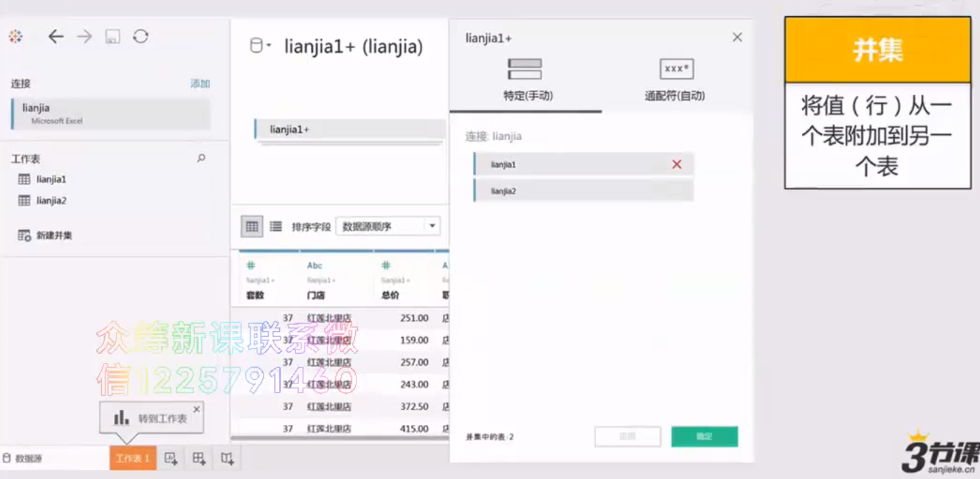The height and width of the screenshot is (479, 980).
Task: Click the number type icon above 套数
Action: 250,265
